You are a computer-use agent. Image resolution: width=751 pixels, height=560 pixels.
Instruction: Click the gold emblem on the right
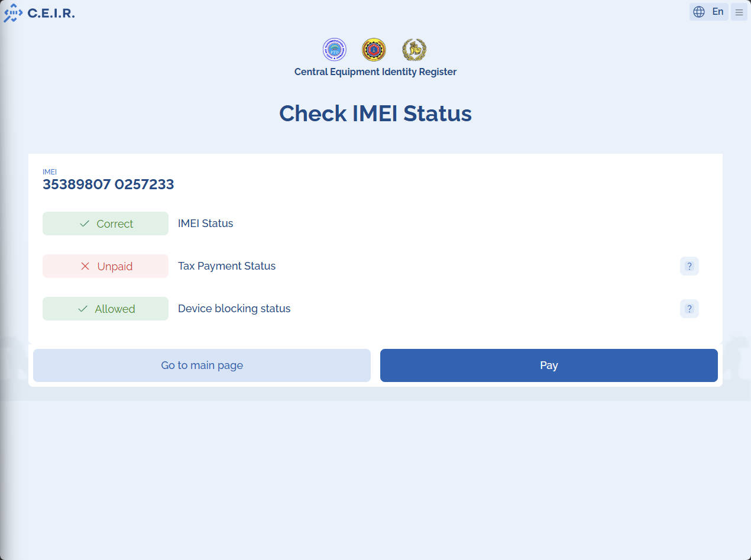(414, 50)
